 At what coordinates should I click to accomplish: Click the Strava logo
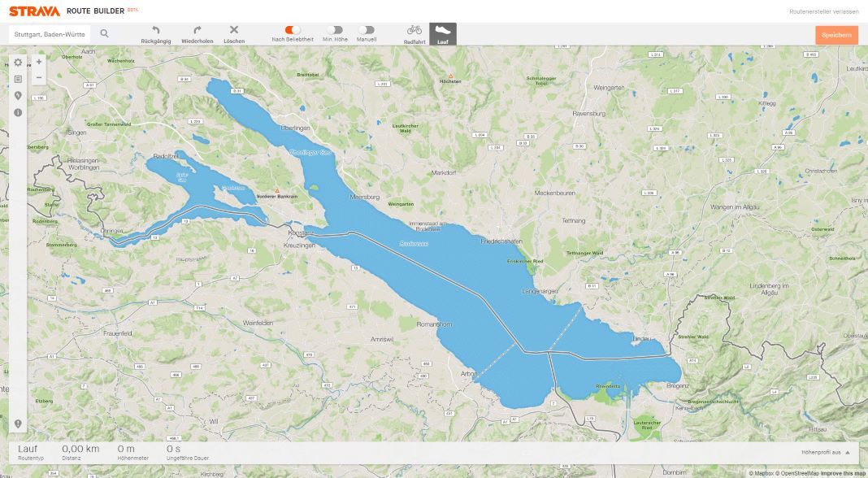(x=34, y=11)
